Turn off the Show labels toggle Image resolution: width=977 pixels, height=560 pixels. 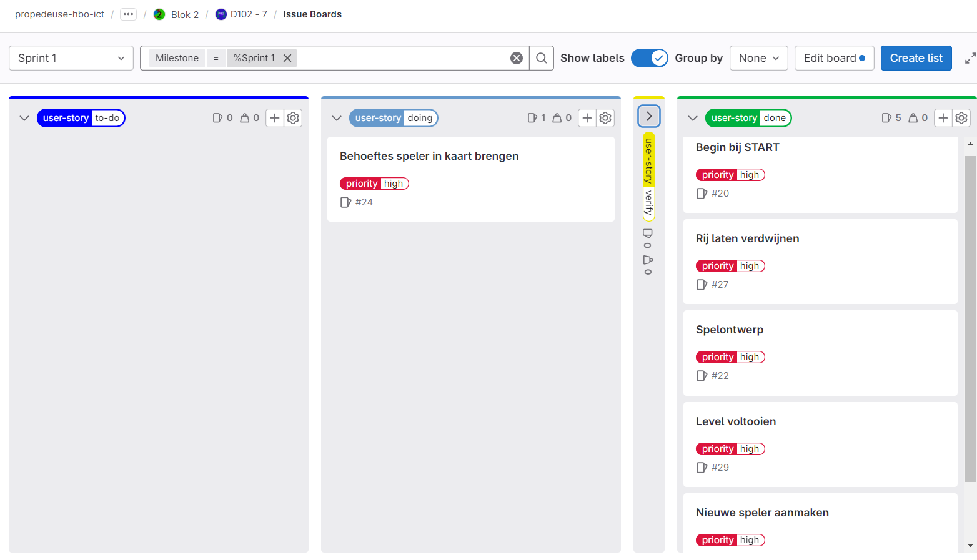point(649,58)
